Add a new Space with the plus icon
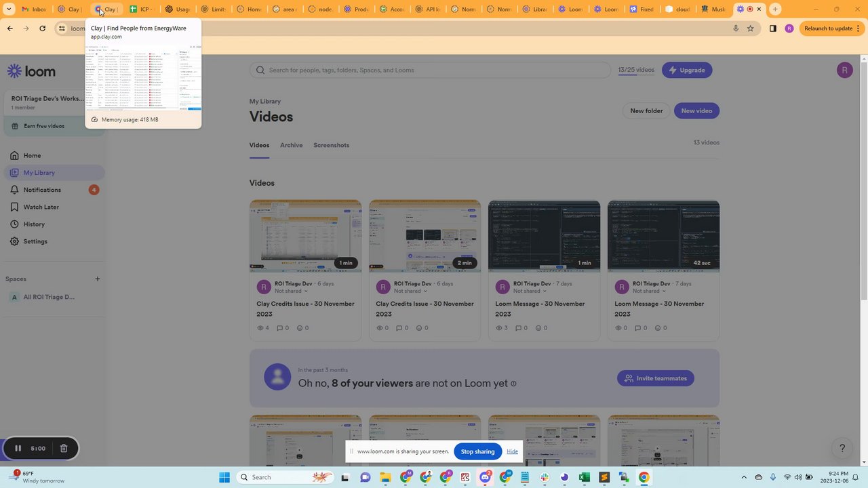 pos(98,279)
